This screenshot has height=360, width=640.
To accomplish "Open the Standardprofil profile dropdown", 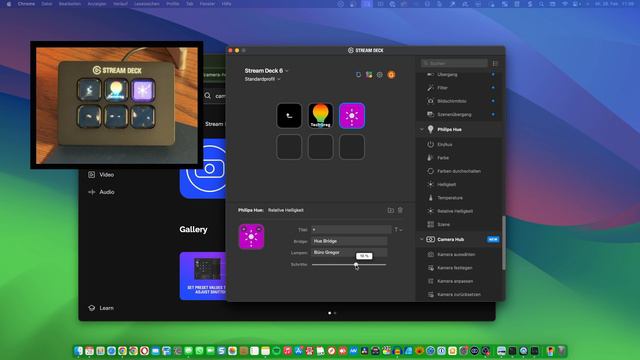I will (262, 79).
